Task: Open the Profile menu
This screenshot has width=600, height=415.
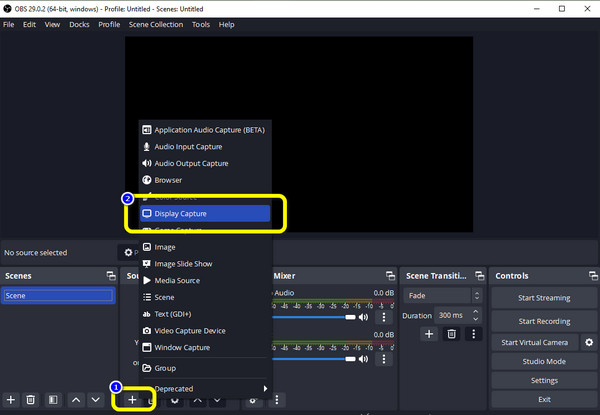Action: (x=109, y=24)
